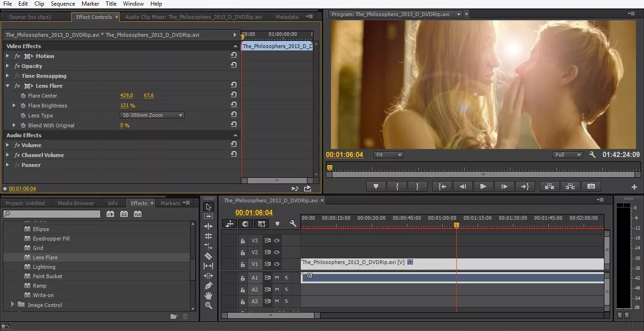Image resolution: width=644 pixels, height=331 pixels.
Task: Play the sequence in Program Monitor
Action: point(483,187)
